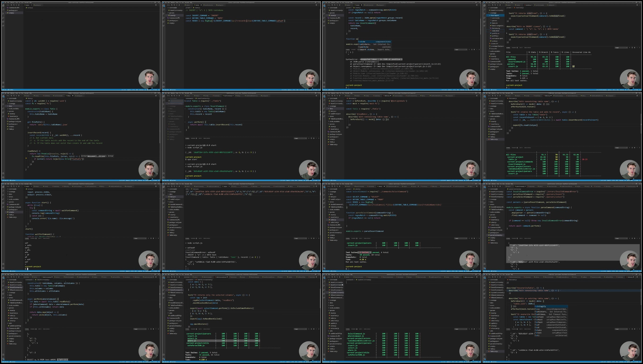Open Help menu in the empty script.js frame

[x=30, y=3]
